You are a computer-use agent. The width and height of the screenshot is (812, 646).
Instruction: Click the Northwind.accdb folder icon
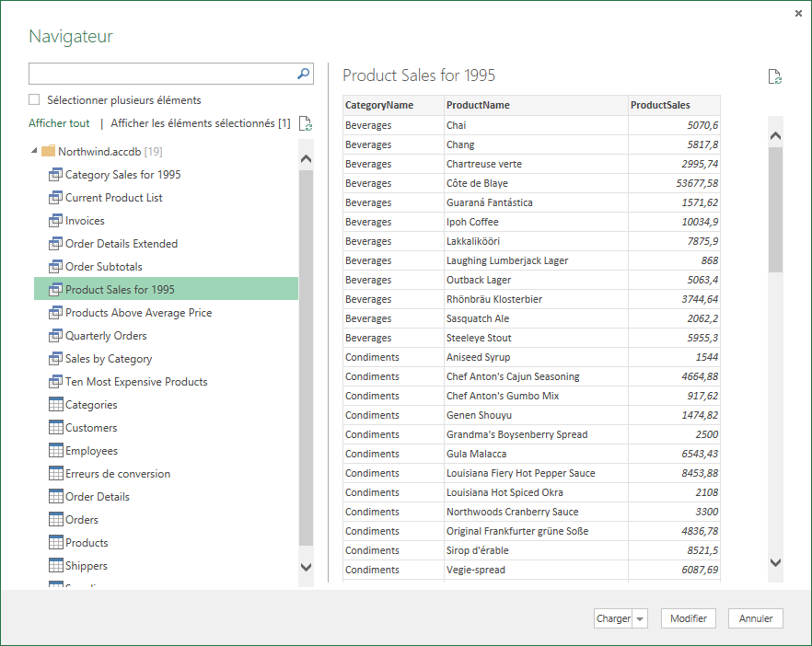49,152
